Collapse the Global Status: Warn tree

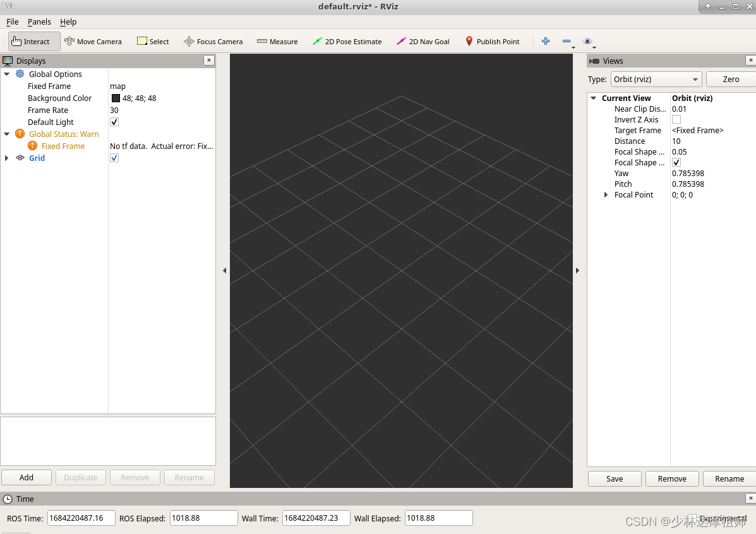click(x=7, y=134)
